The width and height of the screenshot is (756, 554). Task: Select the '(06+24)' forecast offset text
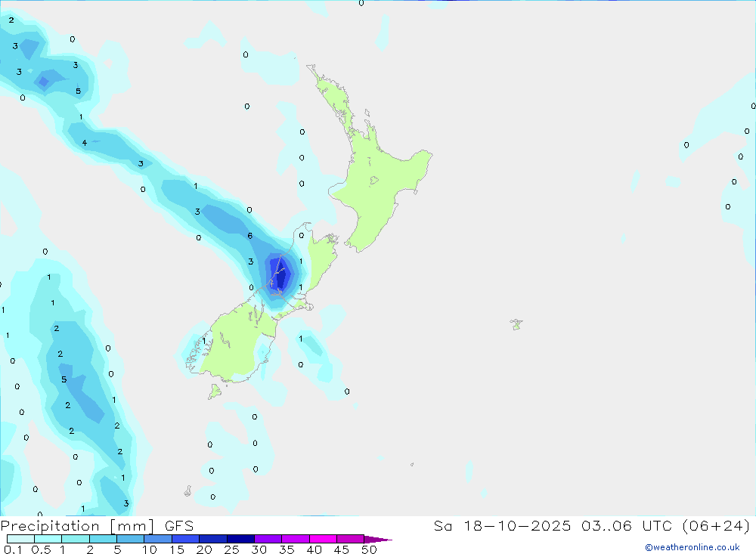pos(716,525)
